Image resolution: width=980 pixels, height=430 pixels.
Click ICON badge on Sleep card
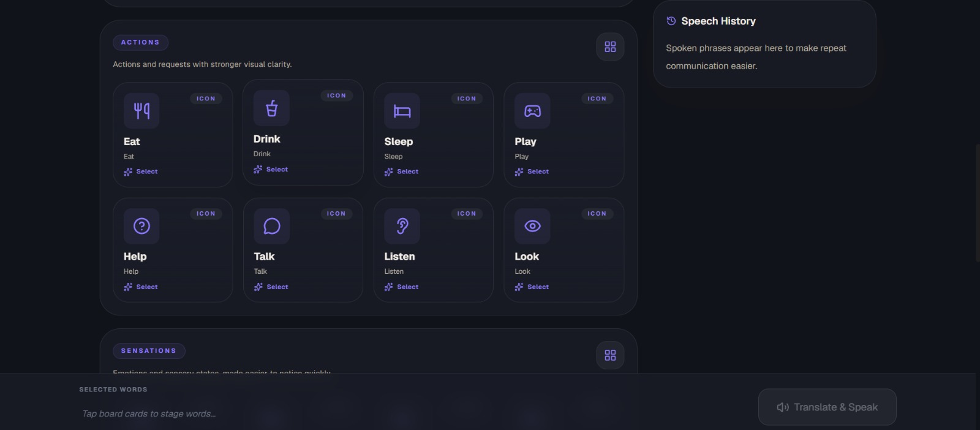[466, 99]
